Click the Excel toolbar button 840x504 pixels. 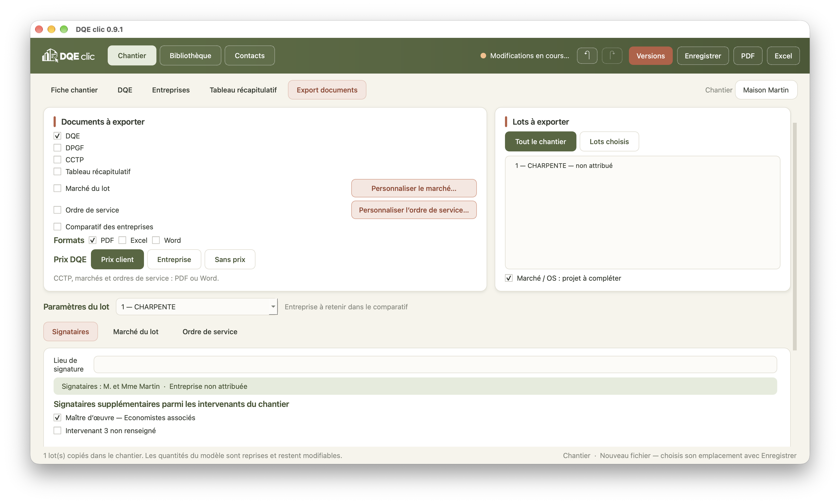pyautogui.click(x=783, y=56)
